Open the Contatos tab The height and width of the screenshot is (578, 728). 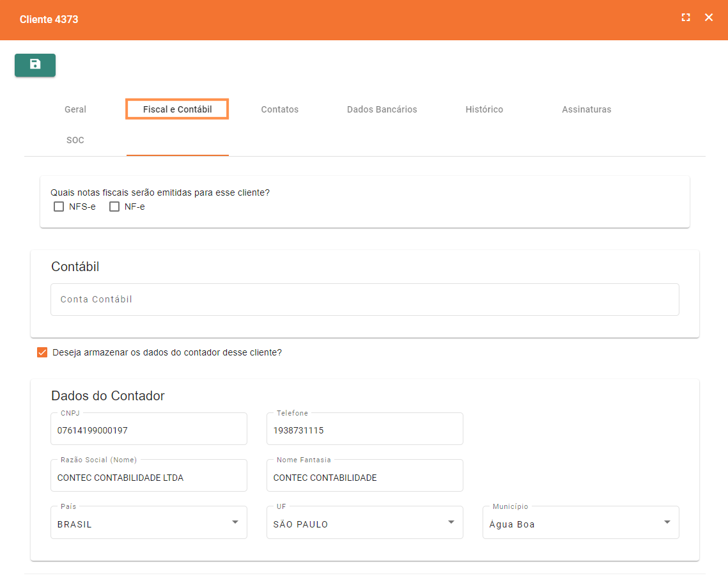click(x=280, y=109)
